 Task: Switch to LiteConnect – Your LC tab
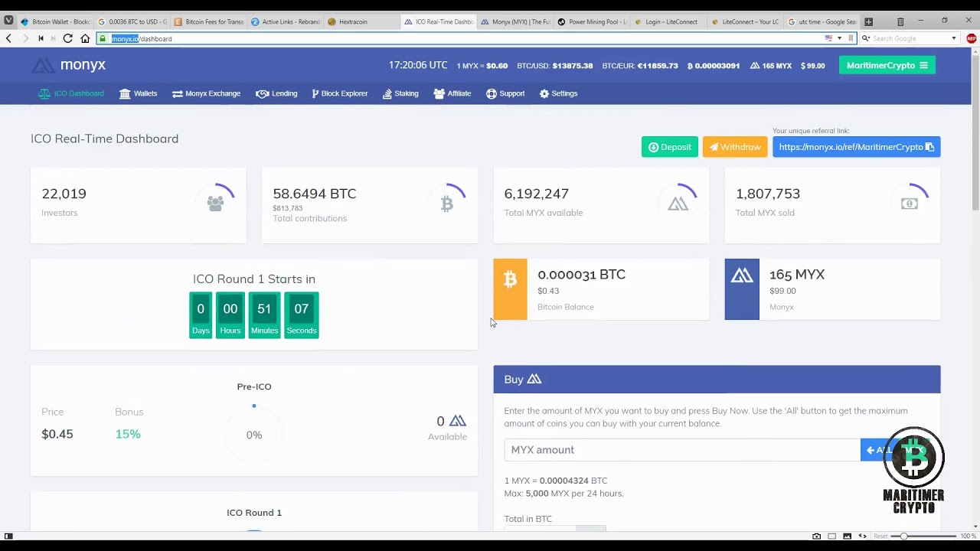click(745, 21)
